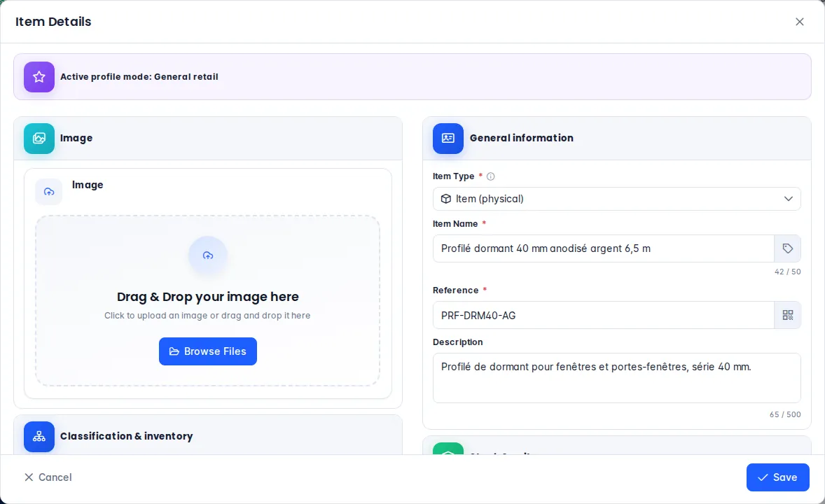Image resolution: width=825 pixels, height=504 pixels.
Task: Click the 'Click to upload an image' hint text
Action: [207, 316]
